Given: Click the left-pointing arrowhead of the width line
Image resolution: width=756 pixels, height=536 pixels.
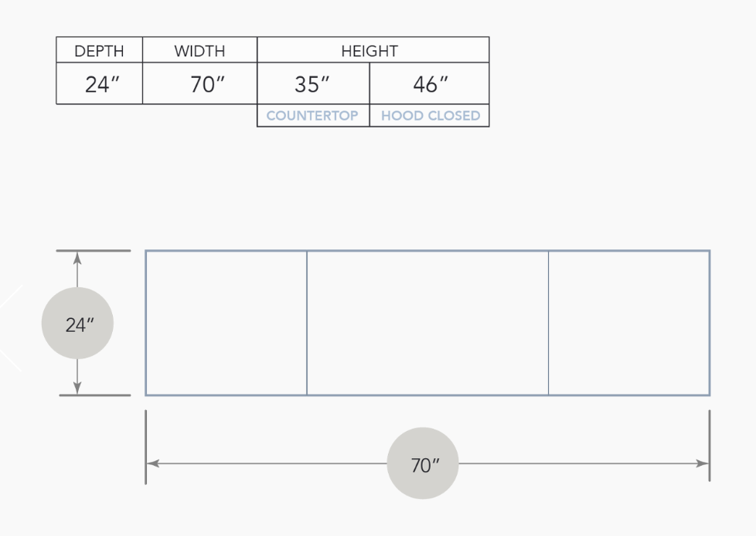Looking at the screenshot, I should (x=153, y=463).
